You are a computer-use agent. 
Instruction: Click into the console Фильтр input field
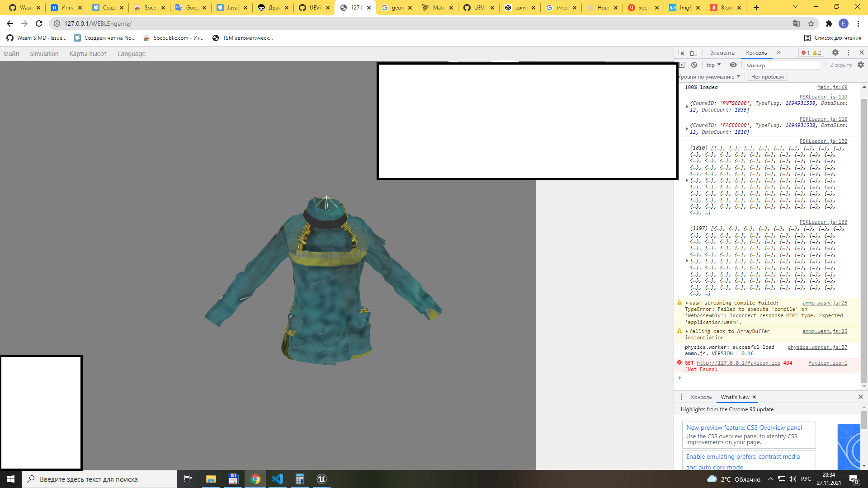coord(782,65)
